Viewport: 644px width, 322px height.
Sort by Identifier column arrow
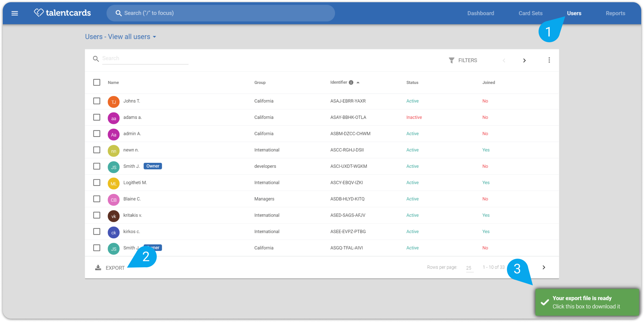(358, 83)
